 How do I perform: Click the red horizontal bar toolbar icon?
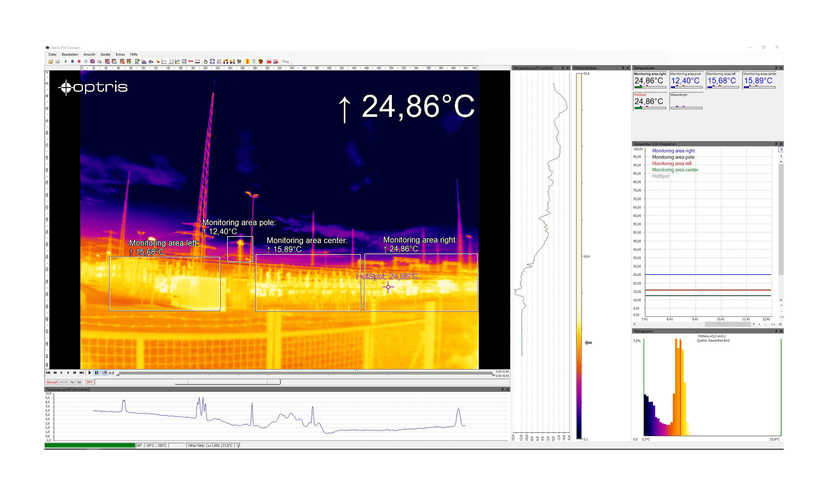tap(191, 61)
